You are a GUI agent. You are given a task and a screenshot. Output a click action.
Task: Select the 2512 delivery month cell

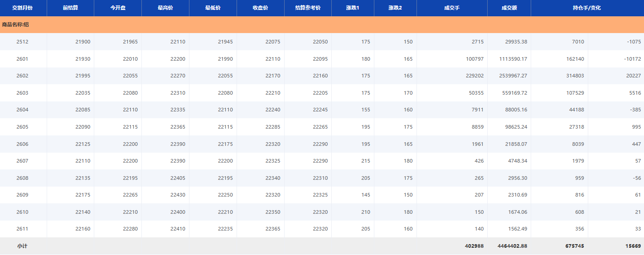click(22, 42)
